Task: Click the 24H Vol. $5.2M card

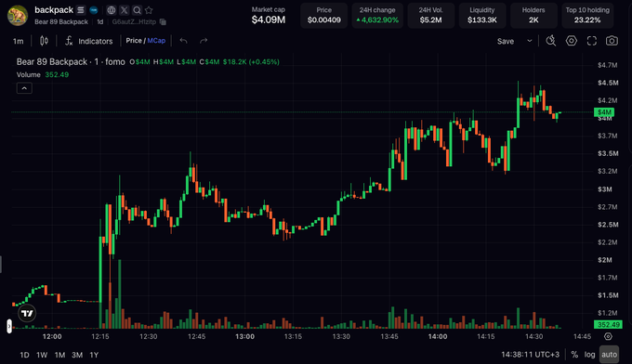Action: (x=431, y=15)
